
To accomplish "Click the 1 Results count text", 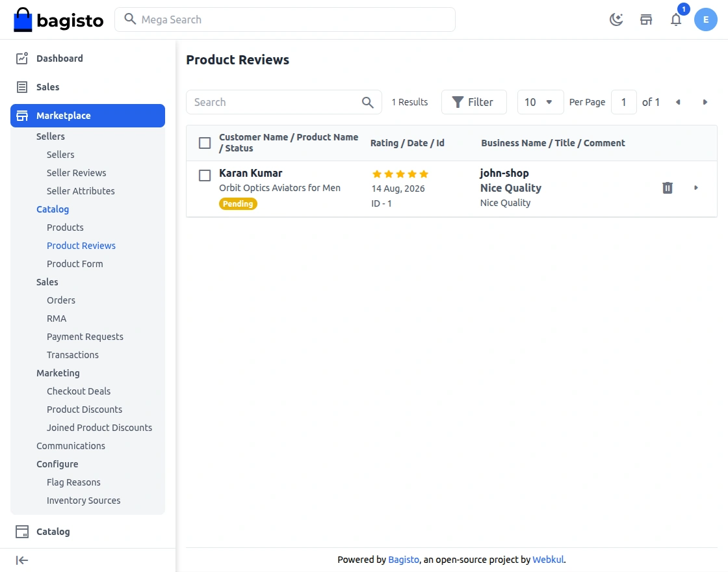I will click(x=409, y=102).
